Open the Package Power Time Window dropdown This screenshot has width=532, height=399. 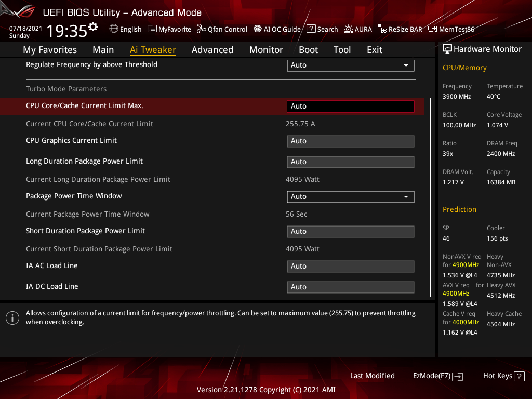(350, 196)
